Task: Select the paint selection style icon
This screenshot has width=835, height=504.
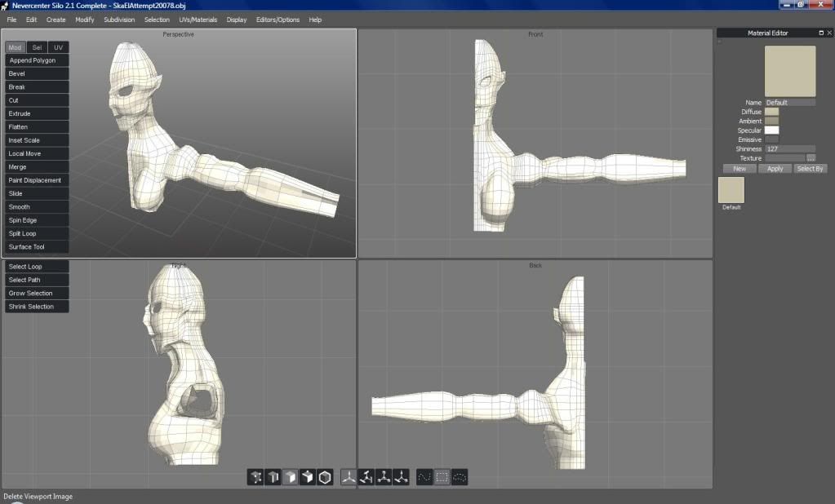Action: pyautogui.click(x=424, y=477)
